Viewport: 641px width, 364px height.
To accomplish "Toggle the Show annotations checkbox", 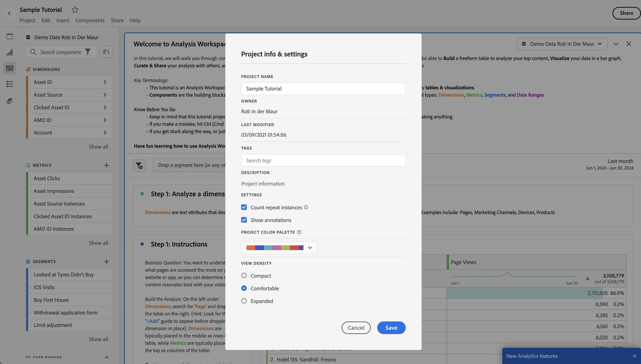I will pos(244,220).
